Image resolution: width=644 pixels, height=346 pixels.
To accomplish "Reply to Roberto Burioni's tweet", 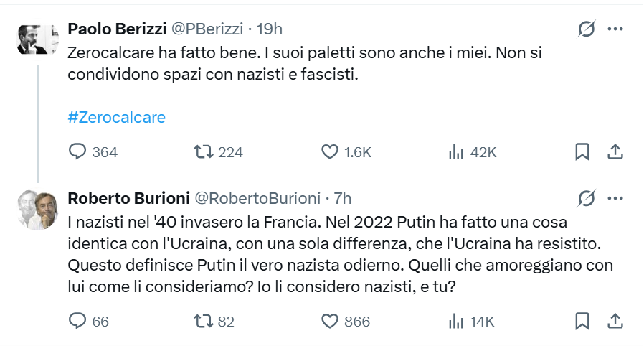I will pyautogui.click(x=77, y=322).
